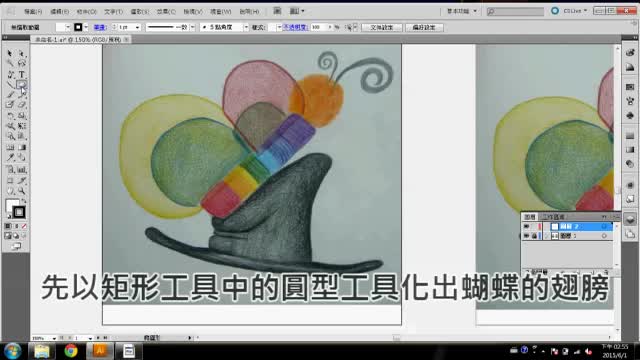Open the variable width profile dropdown
Image resolution: width=640 pixels, height=360 pixels.
[192, 27]
